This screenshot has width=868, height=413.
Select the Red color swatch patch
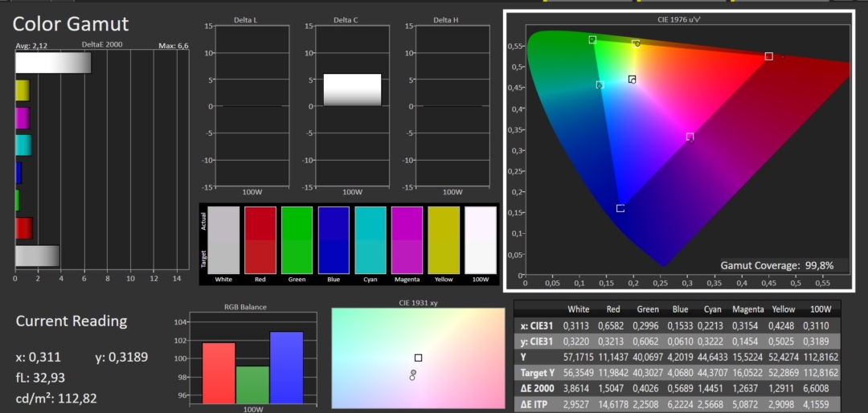click(x=260, y=239)
